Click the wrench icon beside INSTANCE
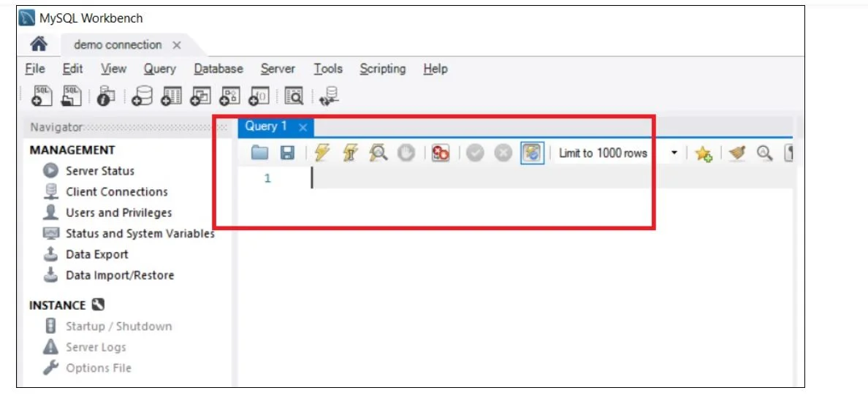 tap(97, 305)
